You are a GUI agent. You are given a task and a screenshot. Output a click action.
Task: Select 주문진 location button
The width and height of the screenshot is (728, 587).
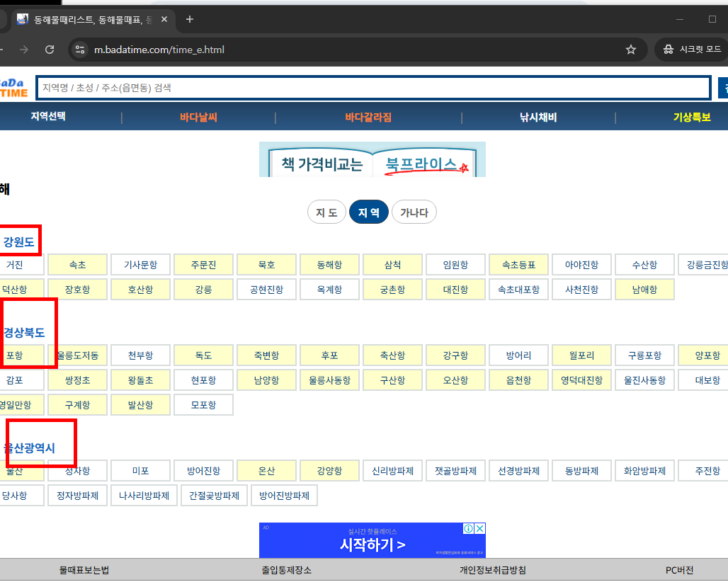point(203,265)
